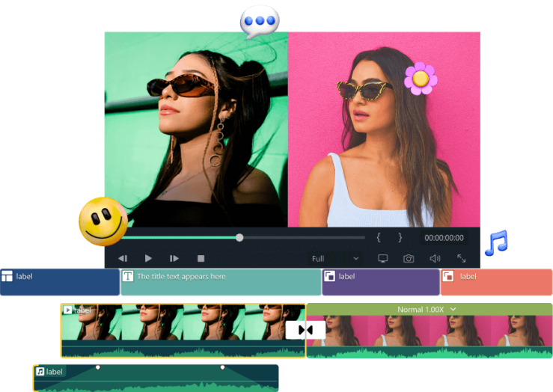Screen dimensions: 553x392
Task: Click the previous frame step-back button
Action: coord(123,258)
